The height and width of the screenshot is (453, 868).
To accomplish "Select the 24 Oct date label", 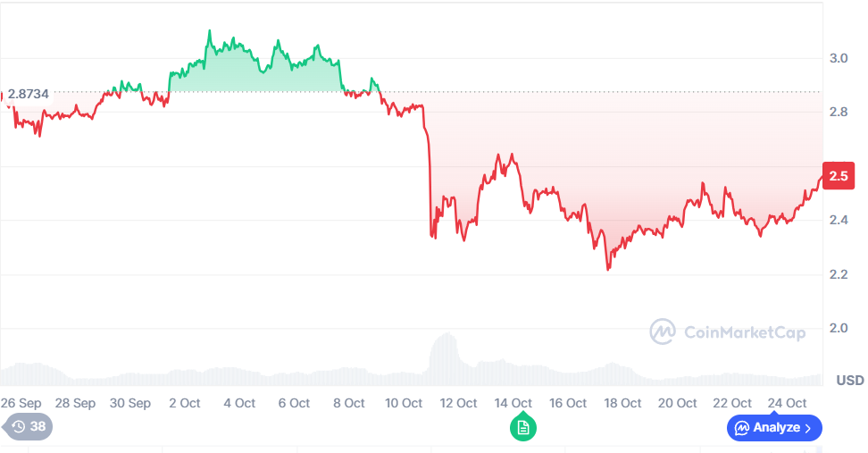I will (x=788, y=403).
